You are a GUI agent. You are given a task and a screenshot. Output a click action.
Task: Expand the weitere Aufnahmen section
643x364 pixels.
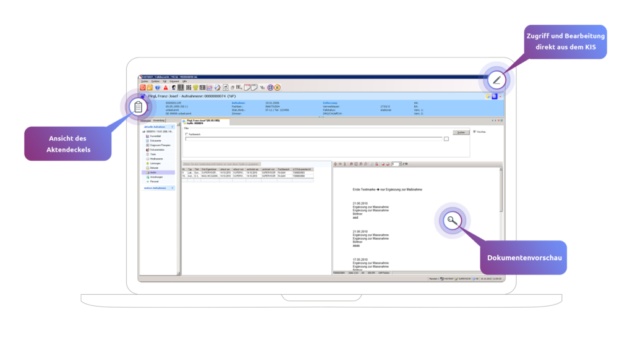pyautogui.click(x=172, y=188)
